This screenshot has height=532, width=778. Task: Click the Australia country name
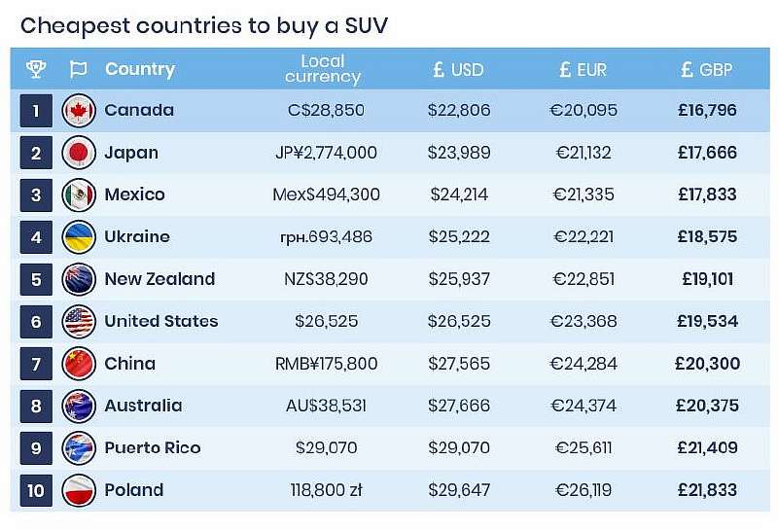coord(143,406)
